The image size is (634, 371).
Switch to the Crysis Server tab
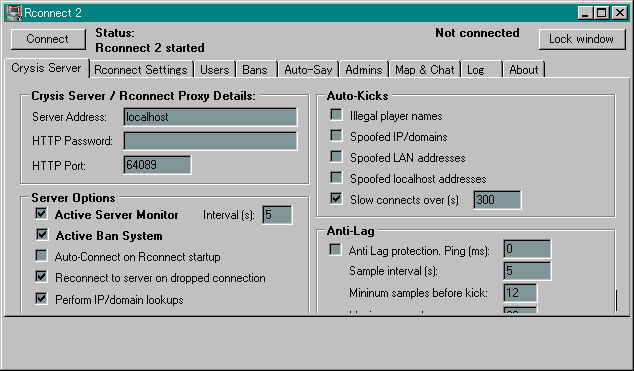[46, 68]
